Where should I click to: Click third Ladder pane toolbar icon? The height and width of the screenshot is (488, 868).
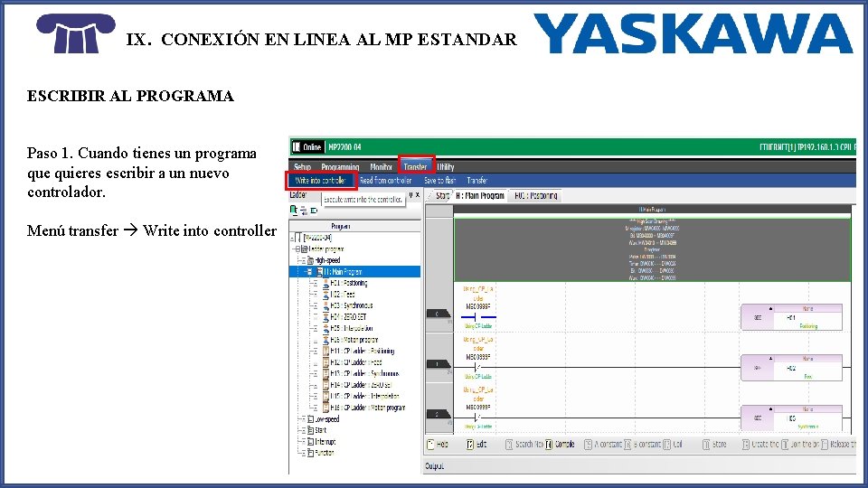click(x=314, y=211)
